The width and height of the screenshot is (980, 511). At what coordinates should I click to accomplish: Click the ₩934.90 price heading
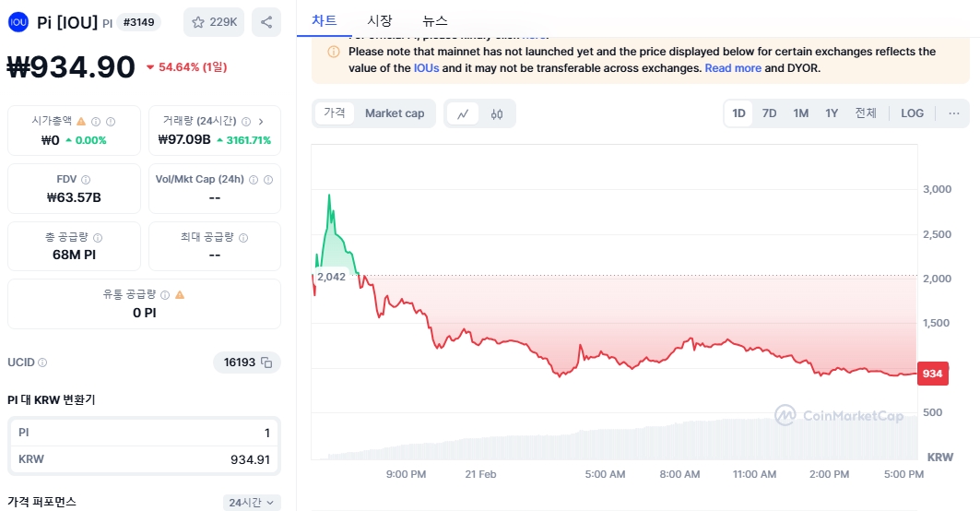(x=71, y=67)
